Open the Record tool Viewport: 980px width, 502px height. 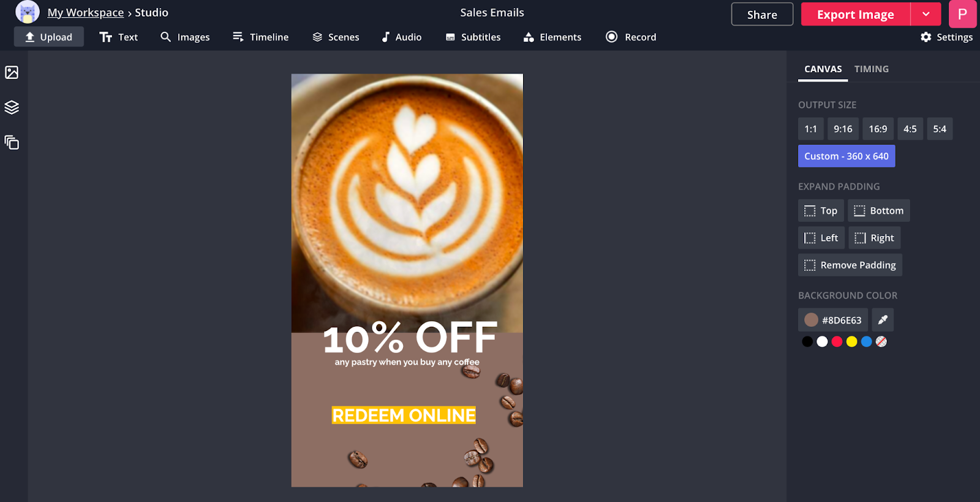click(631, 37)
